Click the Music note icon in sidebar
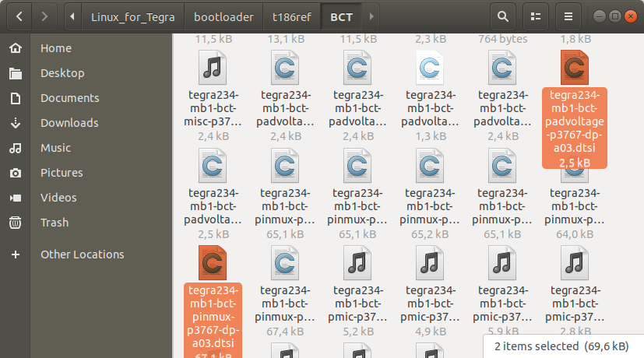Viewport: 644px width, 358px height. (x=16, y=148)
